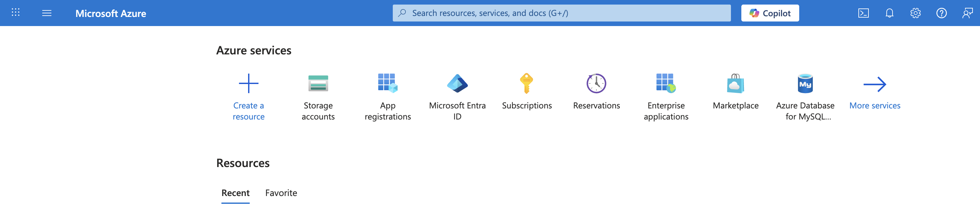Open App registrations service icon
The height and width of the screenshot is (211, 980).
tap(388, 83)
